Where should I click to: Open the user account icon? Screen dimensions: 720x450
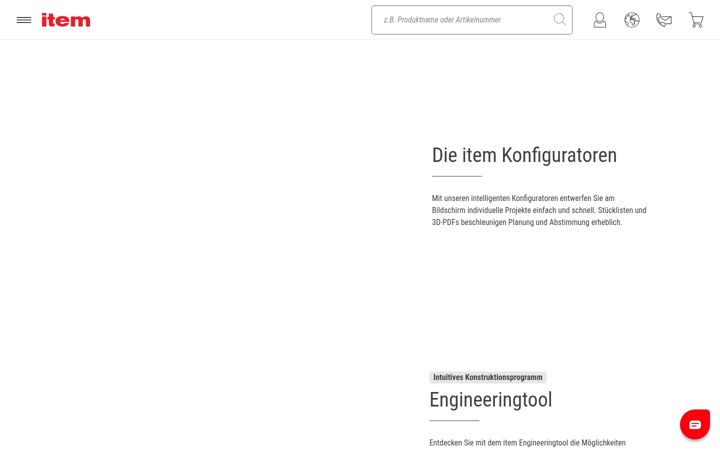tap(600, 20)
